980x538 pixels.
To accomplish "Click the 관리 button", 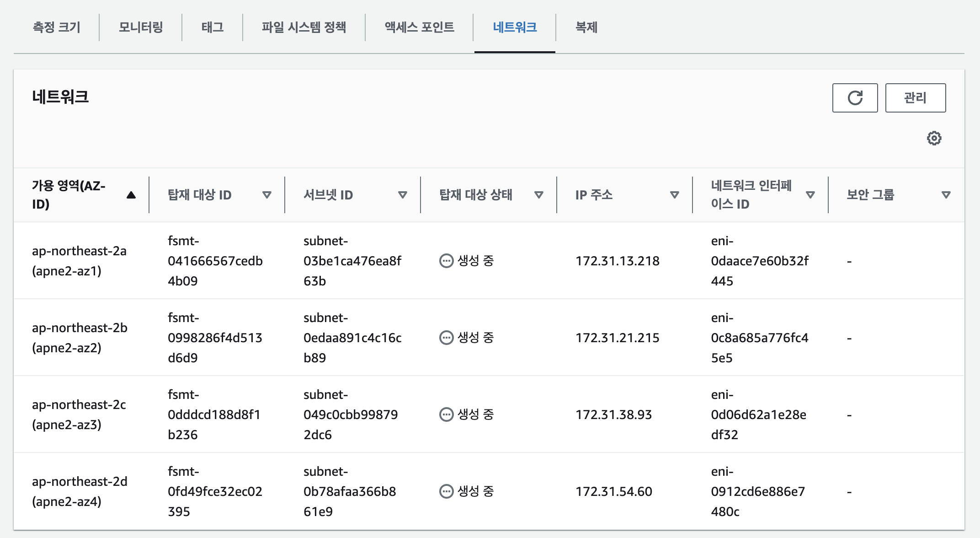I will click(915, 98).
